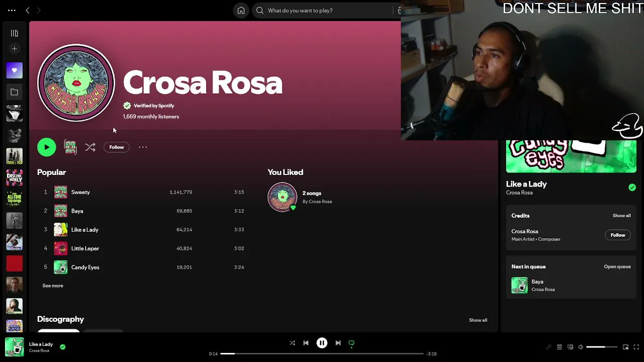Viewport: 644px width, 362px height.
Task: Skip to the previous track
Action: [306, 343]
